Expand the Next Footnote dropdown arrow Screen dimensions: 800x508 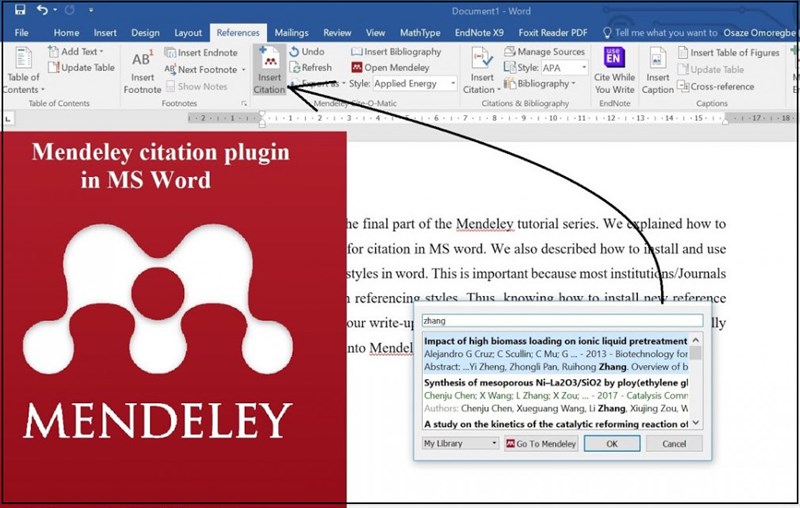(243, 69)
